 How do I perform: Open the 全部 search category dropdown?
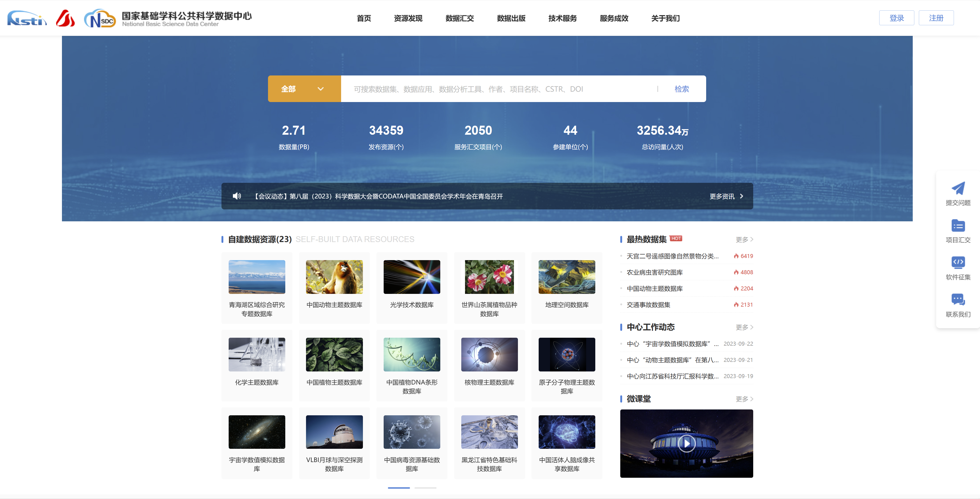click(304, 89)
